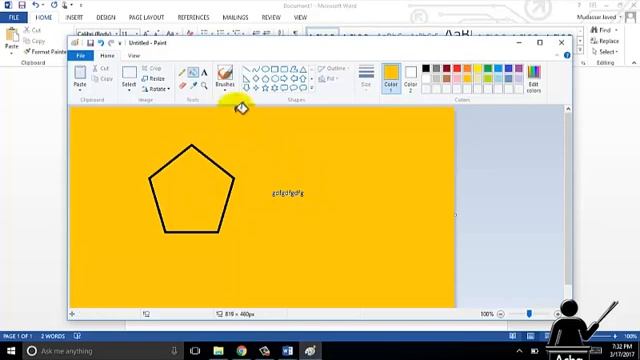The height and width of the screenshot is (360, 640).
Task: Click Paint's Save icon in title bar
Action: 90,43
